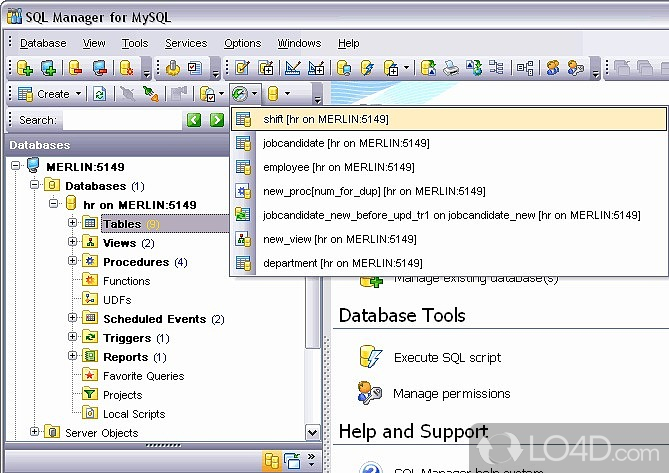The height and width of the screenshot is (473, 669).
Task: Open the Recent Objects dropdown arrow
Action: (254, 93)
